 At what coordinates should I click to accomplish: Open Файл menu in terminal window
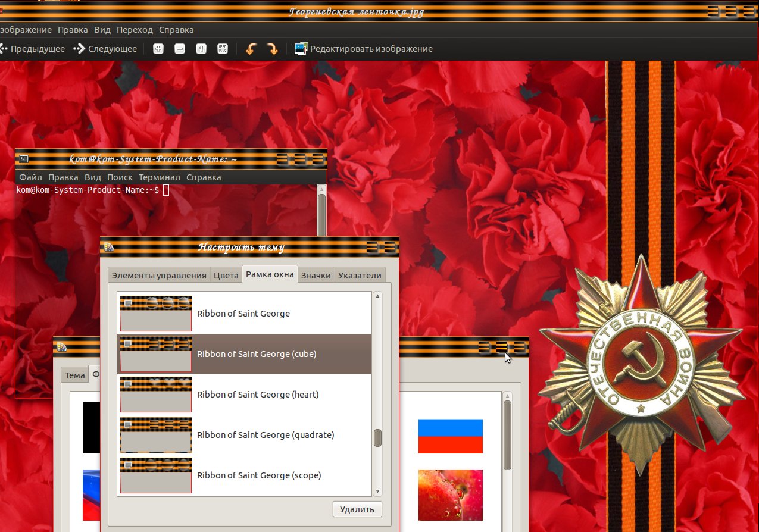30,177
